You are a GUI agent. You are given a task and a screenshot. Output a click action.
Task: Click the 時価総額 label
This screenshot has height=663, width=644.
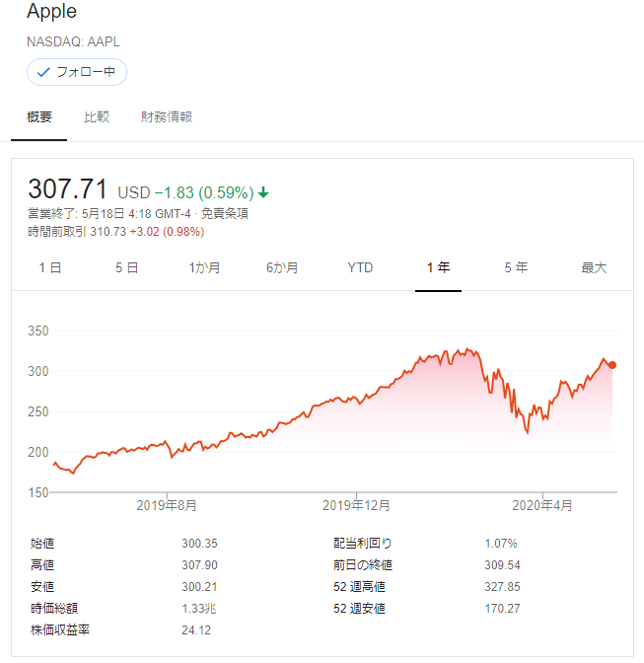54,609
